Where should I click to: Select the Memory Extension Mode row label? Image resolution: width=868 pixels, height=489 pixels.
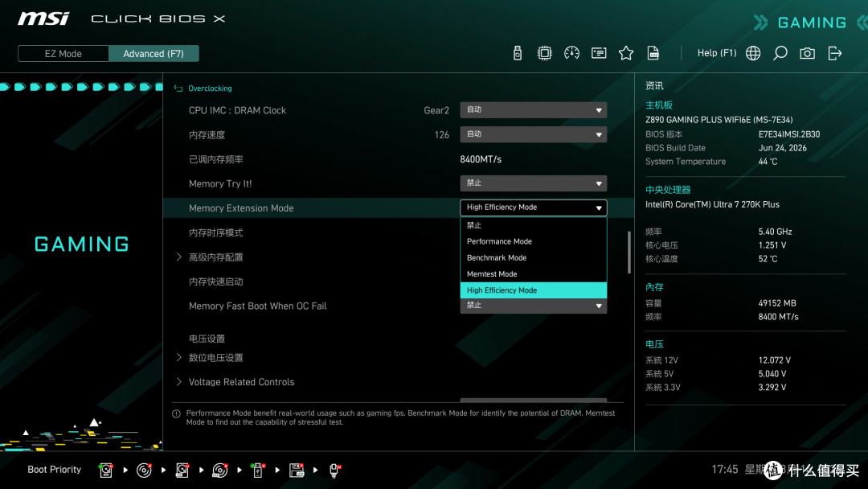click(x=241, y=208)
